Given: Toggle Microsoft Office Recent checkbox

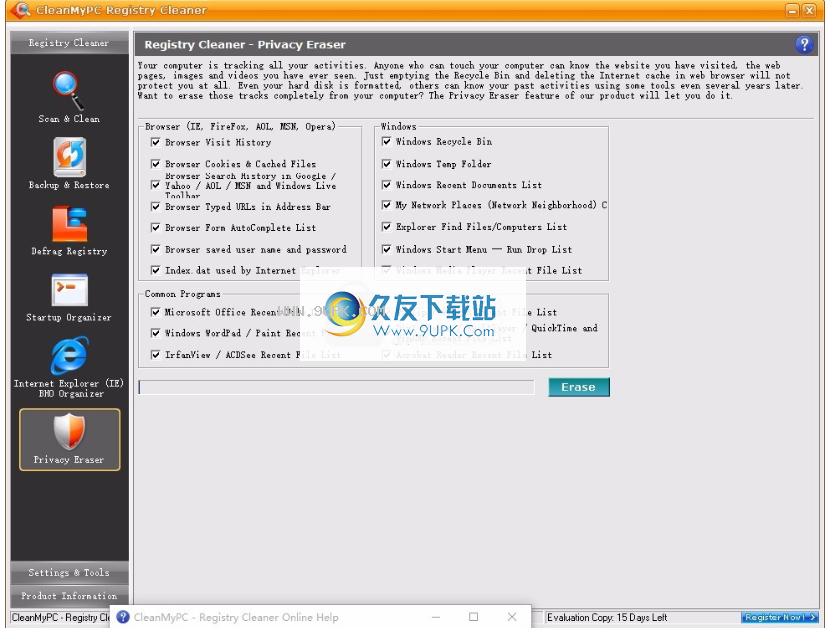Looking at the screenshot, I should click(156, 312).
